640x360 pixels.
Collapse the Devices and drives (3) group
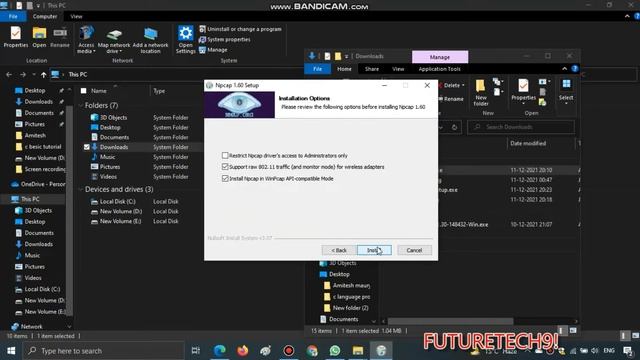(x=80, y=189)
